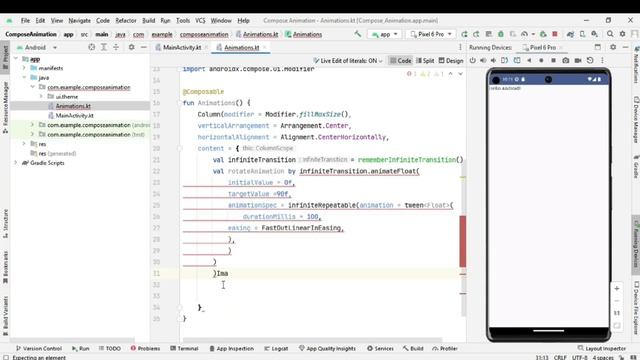Open the Problems tool window
Image resolution: width=640 pixels, height=360 pixels.
(145, 349)
